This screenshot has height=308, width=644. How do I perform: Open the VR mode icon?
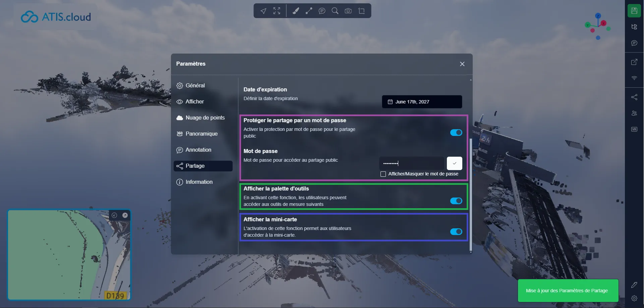634,129
